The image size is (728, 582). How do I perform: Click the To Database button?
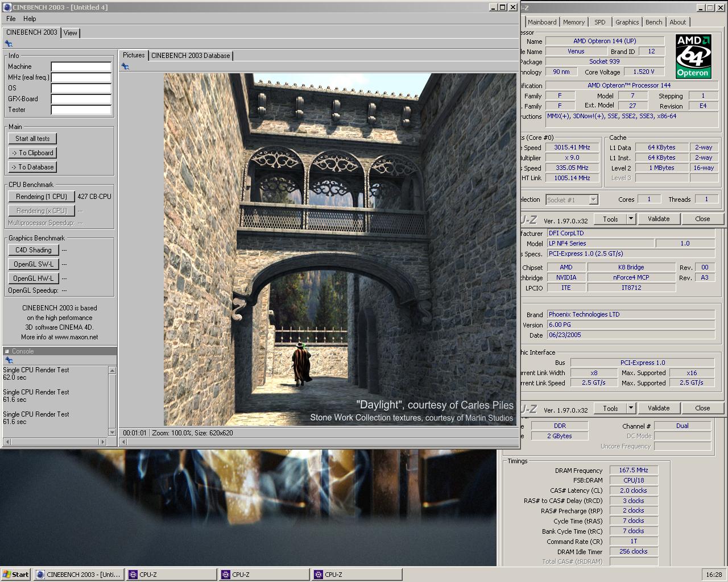(32, 167)
